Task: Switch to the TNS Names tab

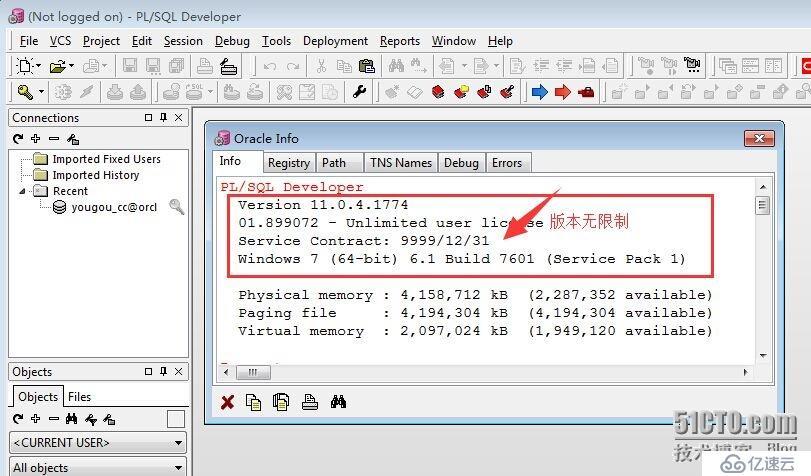Action: [x=401, y=163]
